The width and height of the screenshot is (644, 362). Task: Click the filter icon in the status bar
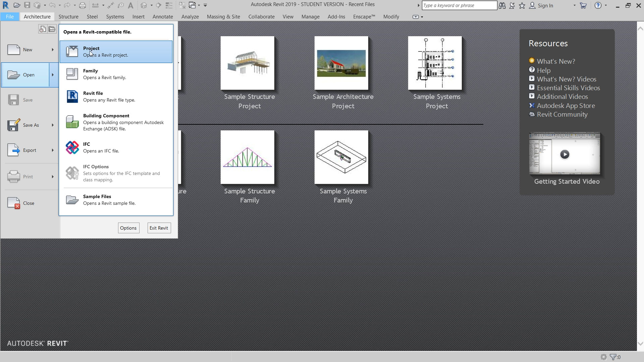coord(613,357)
